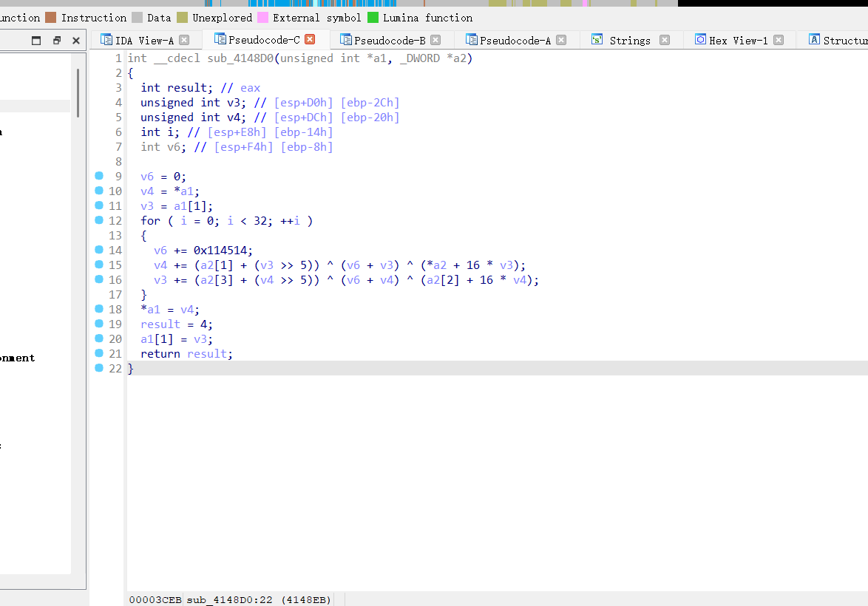Screen dimensions: 868x606
Task: Toggle breakpoint dot on line 11
Action: [99, 205]
